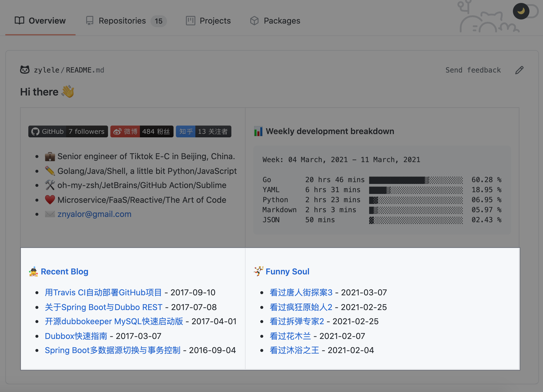Click the GitHub logo on the followers badge

pyautogui.click(x=35, y=131)
